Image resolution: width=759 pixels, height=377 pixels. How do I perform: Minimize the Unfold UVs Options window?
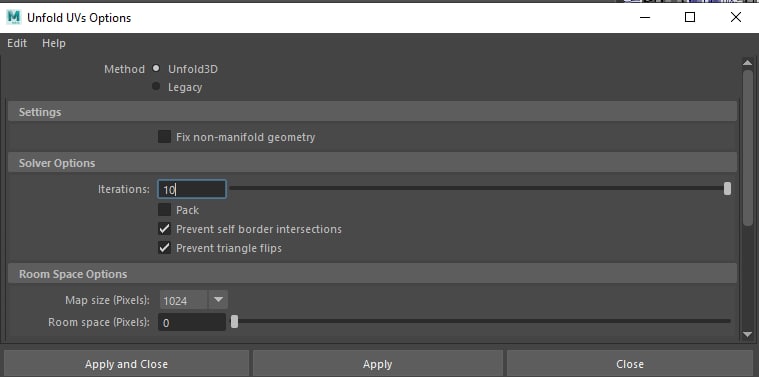pos(645,17)
